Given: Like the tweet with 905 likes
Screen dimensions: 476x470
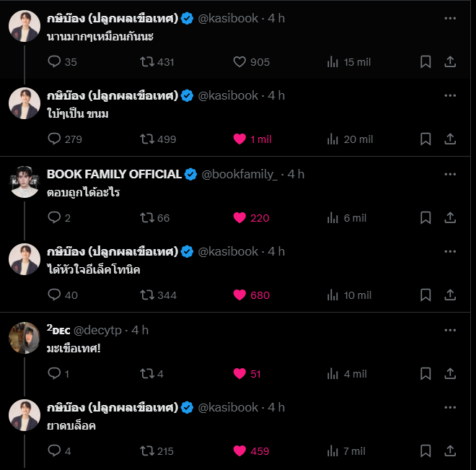Looking at the screenshot, I should coord(239,62).
